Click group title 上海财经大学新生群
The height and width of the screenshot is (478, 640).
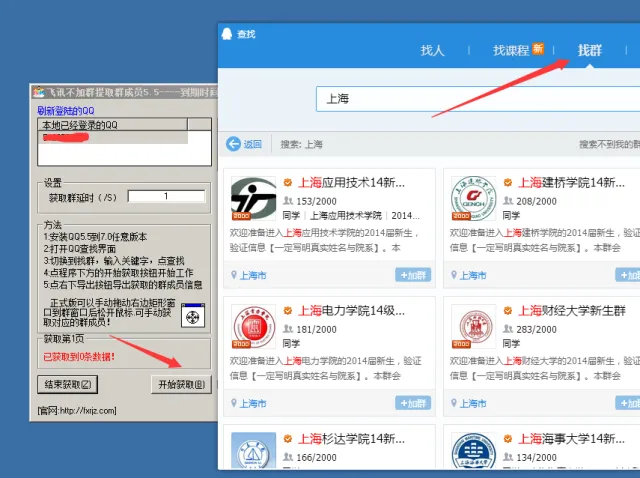572,311
